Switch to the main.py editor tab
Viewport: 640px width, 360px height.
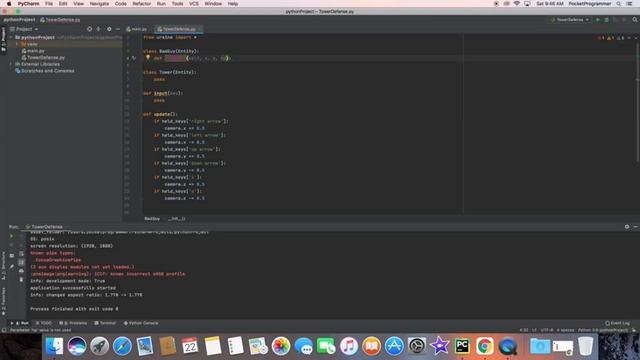coord(137,29)
